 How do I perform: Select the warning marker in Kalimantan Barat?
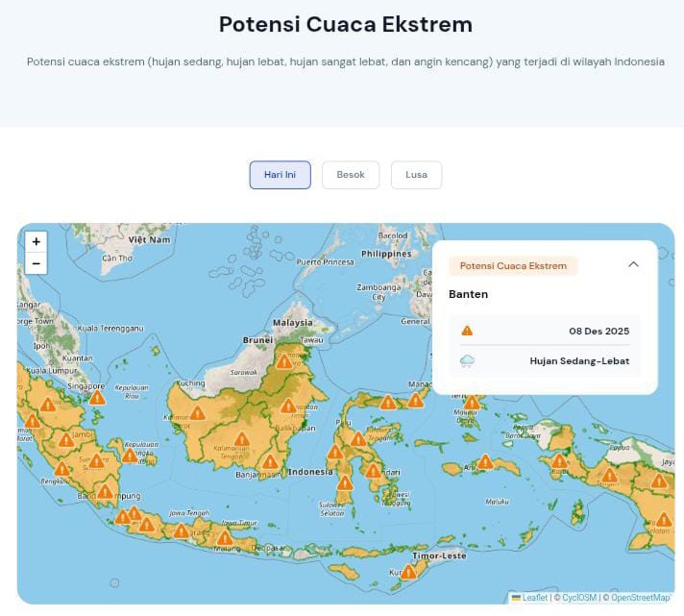pos(197,412)
